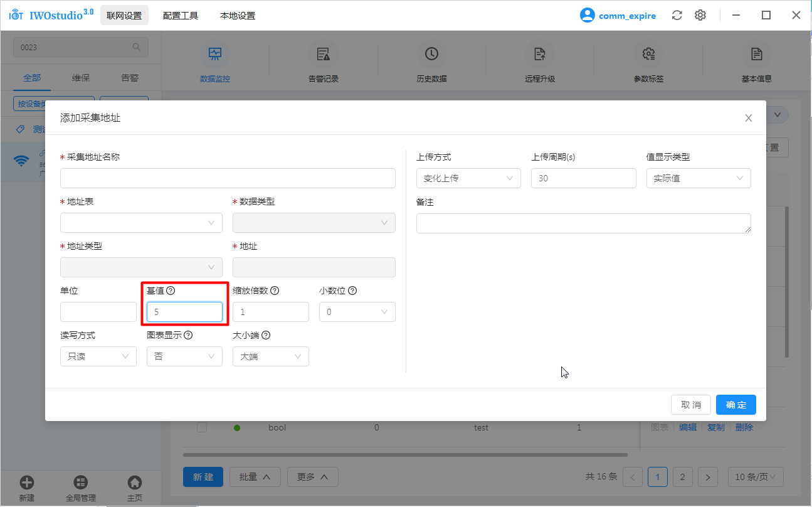Close the 添加采集地址 dialog with X

pyautogui.click(x=748, y=118)
